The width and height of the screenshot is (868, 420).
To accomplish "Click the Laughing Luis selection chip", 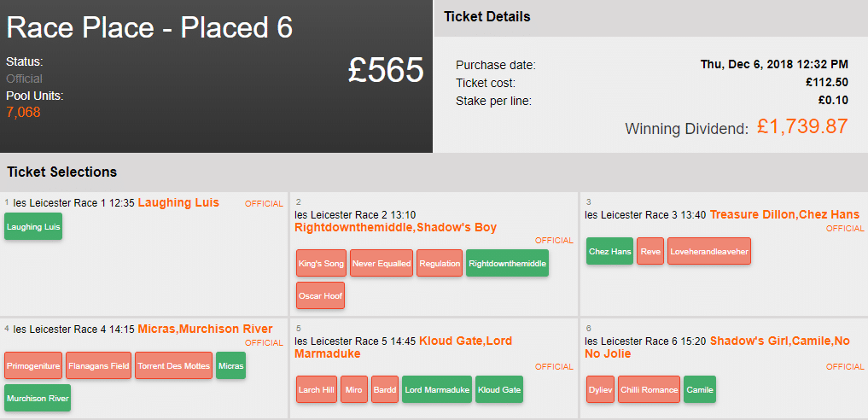I will [x=33, y=227].
